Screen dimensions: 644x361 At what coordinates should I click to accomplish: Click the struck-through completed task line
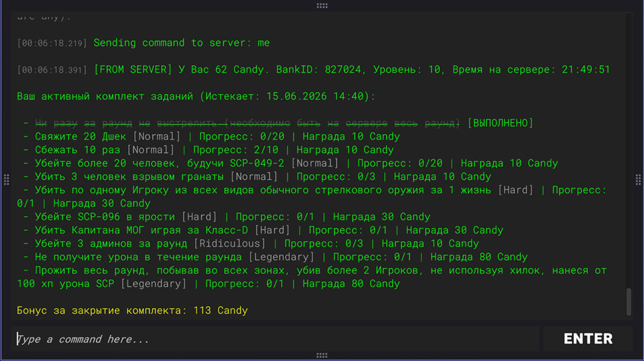click(247, 123)
